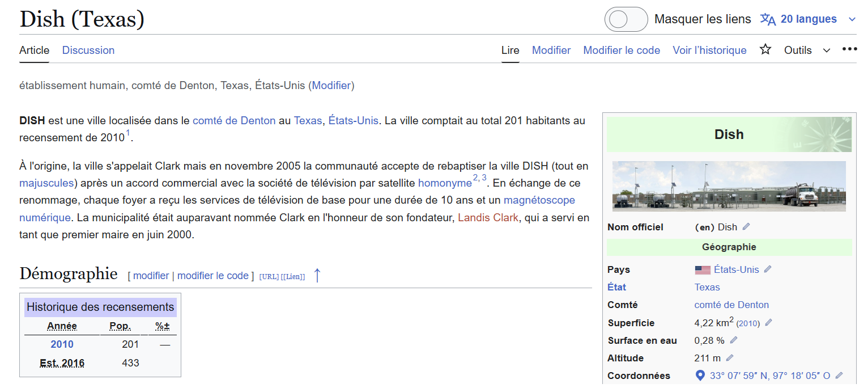The width and height of the screenshot is (868, 392).
Task: Click pencil icon next to Altitude value
Action: click(730, 358)
